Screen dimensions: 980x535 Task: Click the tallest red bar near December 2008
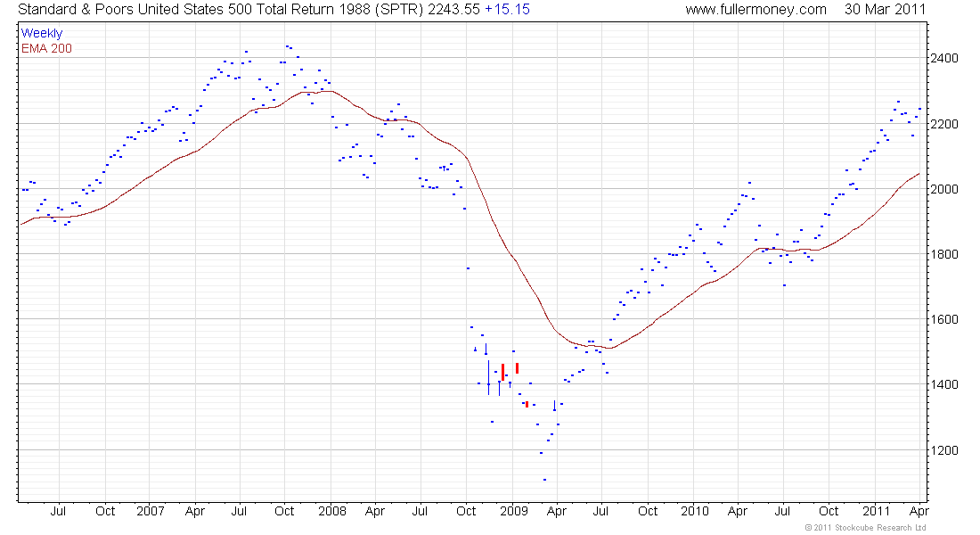503,373
